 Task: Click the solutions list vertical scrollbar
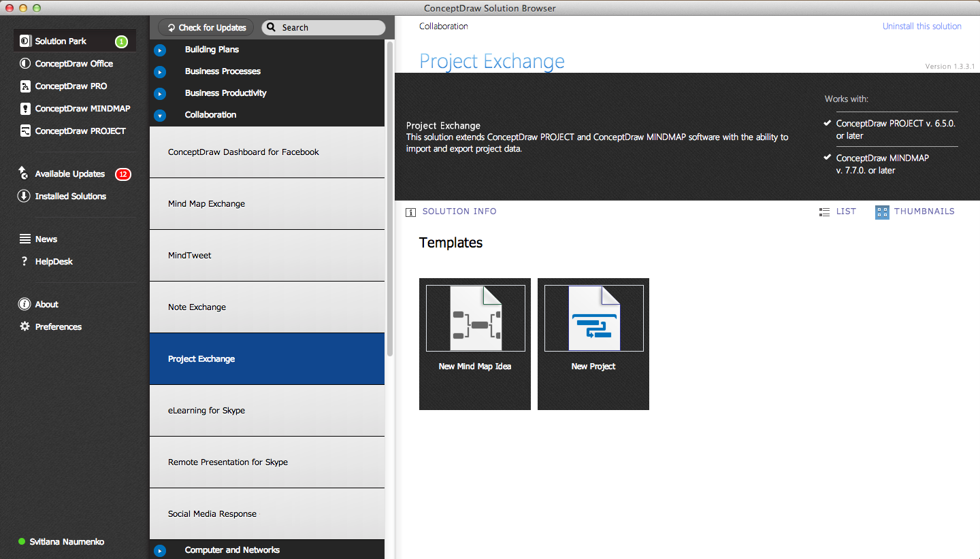click(390, 197)
